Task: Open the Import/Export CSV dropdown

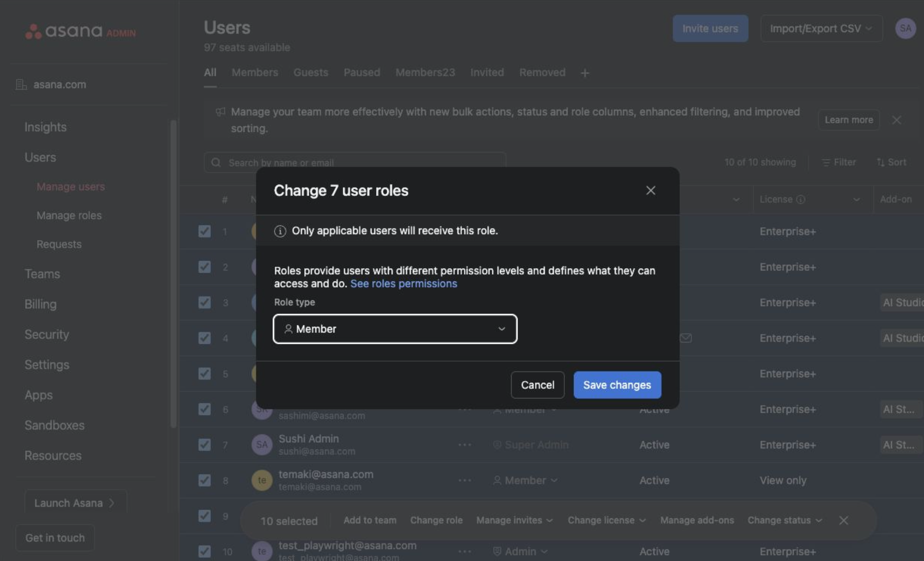Action: [x=821, y=28]
